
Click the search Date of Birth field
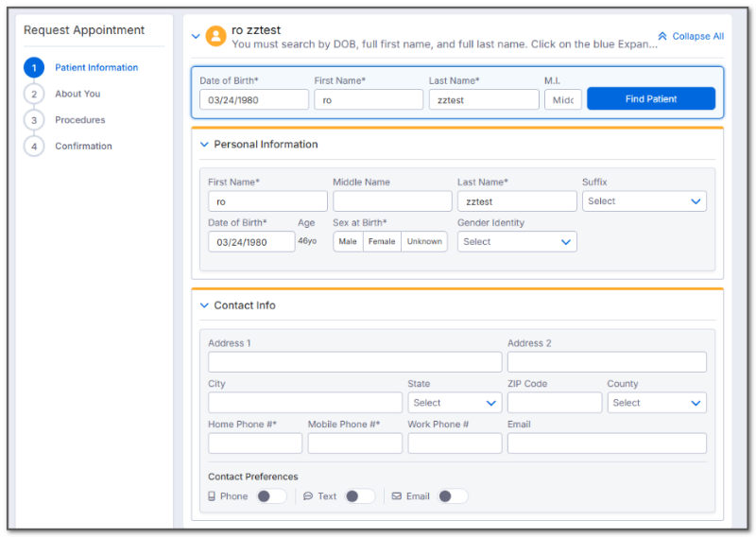click(254, 100)
